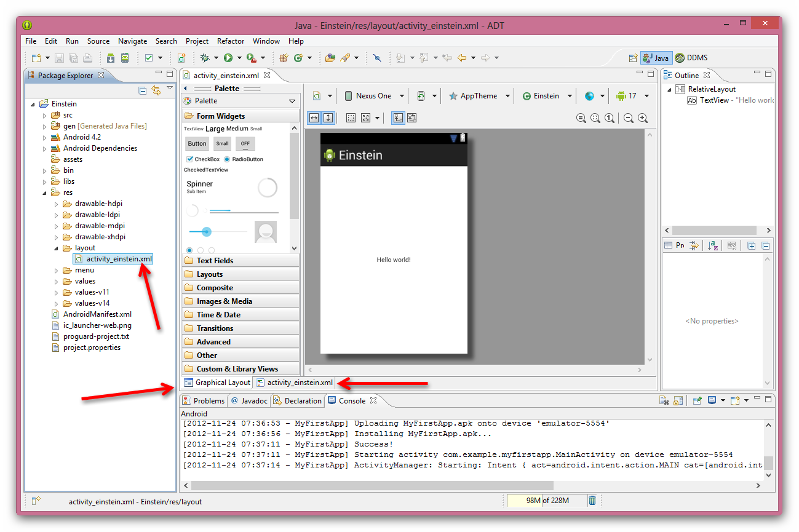
Task: Click the Zoom to Fit icon
Action: coord(595,118)
